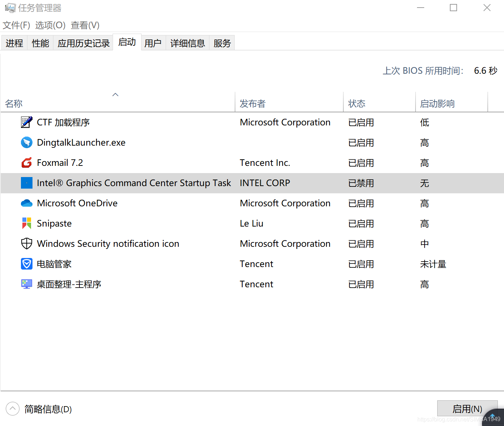Click sort arrow above 名称 column
The image size is (504, 426).
pos(116,95)
